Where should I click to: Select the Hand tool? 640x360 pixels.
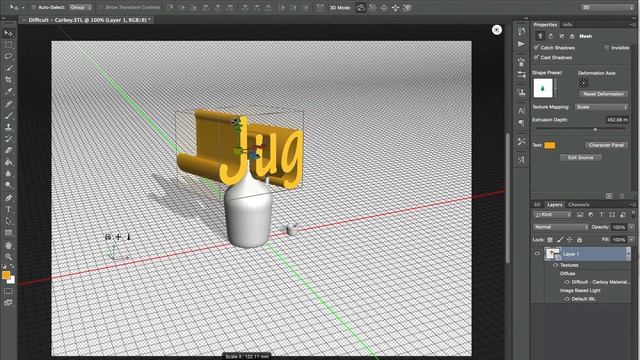[x=9, y=245]
